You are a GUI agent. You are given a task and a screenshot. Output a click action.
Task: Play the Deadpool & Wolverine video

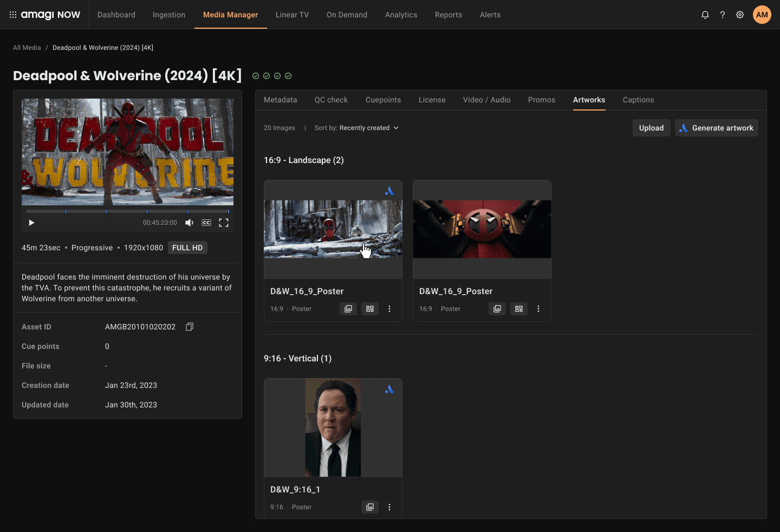31,223
